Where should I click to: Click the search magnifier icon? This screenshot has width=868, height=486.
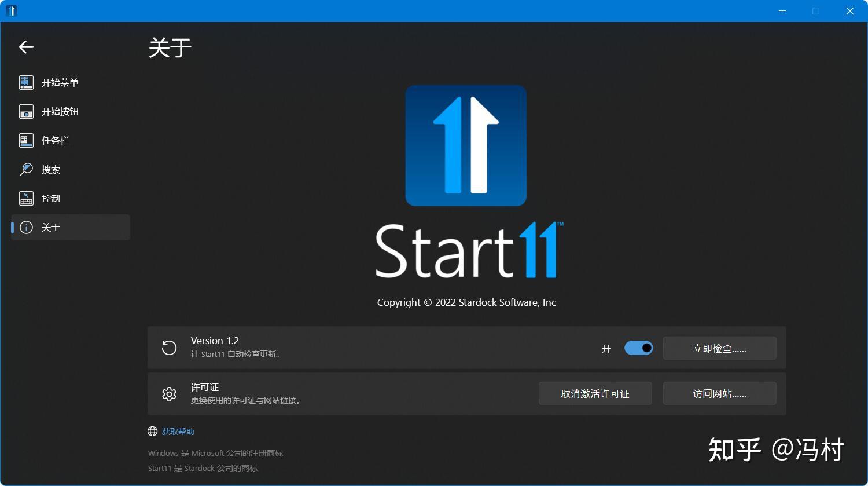point(26,169)
